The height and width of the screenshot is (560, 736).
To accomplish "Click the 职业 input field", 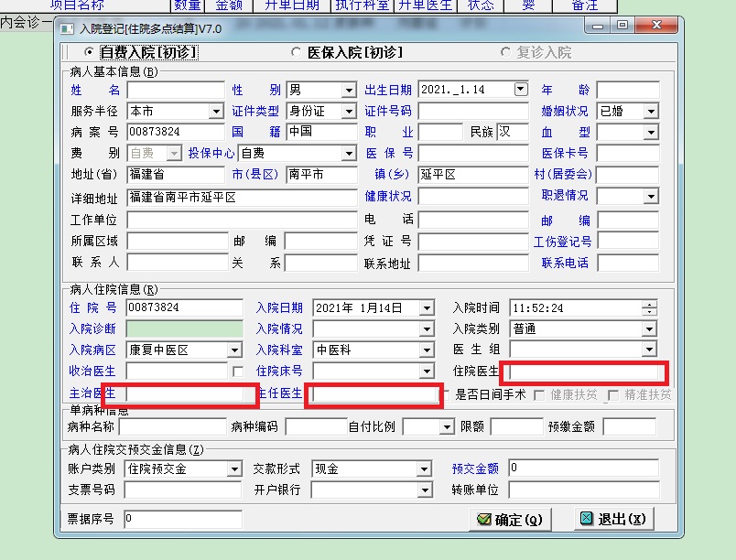I will click(440, 133).
